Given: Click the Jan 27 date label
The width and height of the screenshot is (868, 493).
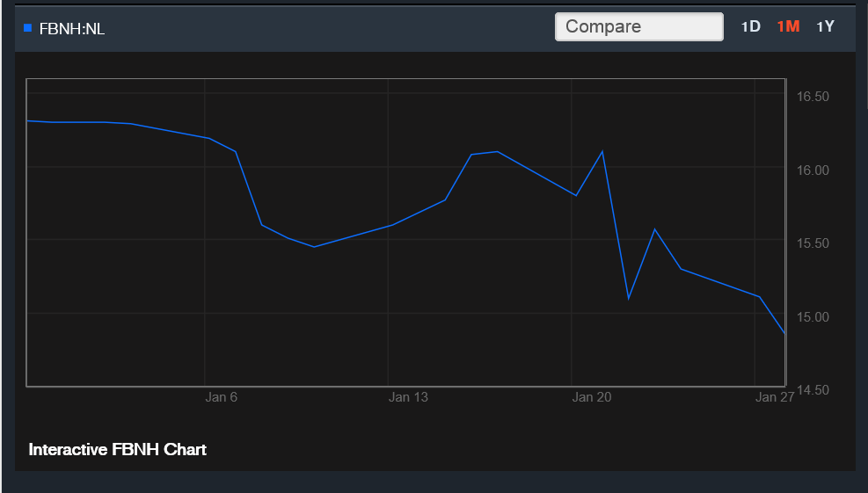Looking at the screenshot, I should click(775, 397).
